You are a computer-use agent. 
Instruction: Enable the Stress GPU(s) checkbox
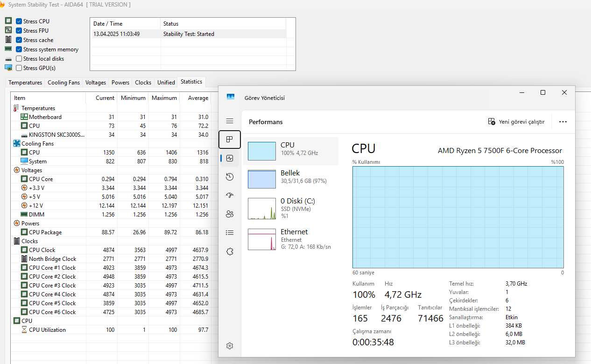coord(19,68)
